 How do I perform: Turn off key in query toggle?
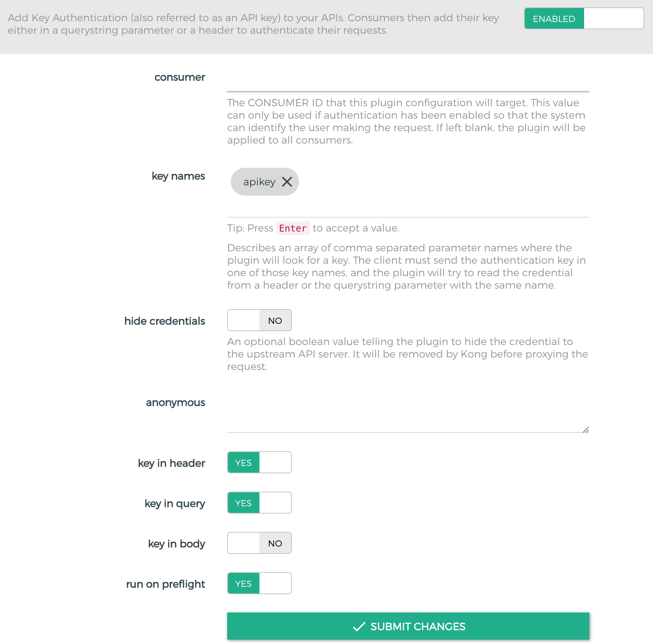click(259, 503)
